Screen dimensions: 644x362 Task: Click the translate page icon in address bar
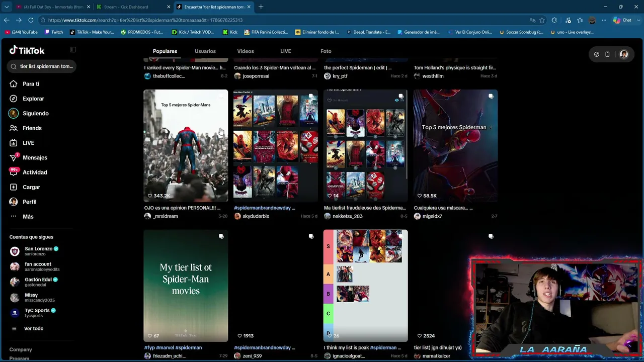(532, 20)
